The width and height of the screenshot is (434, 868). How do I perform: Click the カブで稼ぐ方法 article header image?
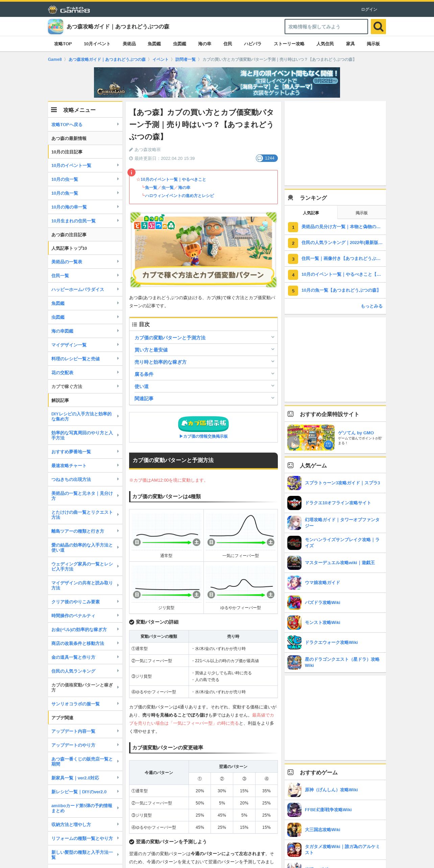coord(203,249)
